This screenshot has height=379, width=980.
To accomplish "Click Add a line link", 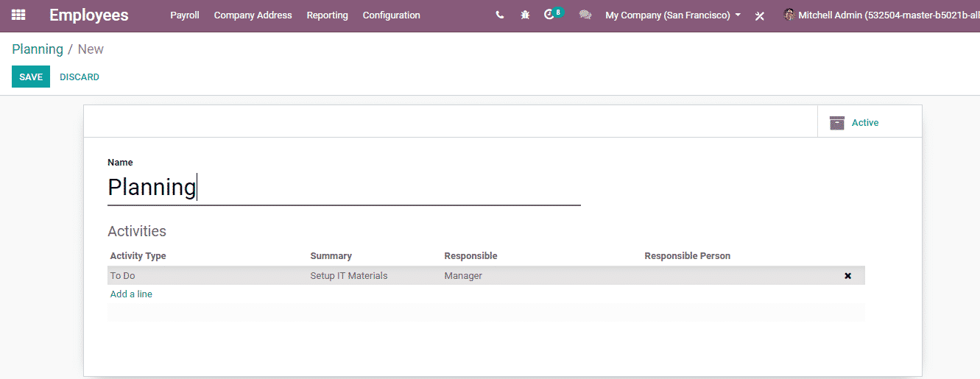I will (131, 294).
